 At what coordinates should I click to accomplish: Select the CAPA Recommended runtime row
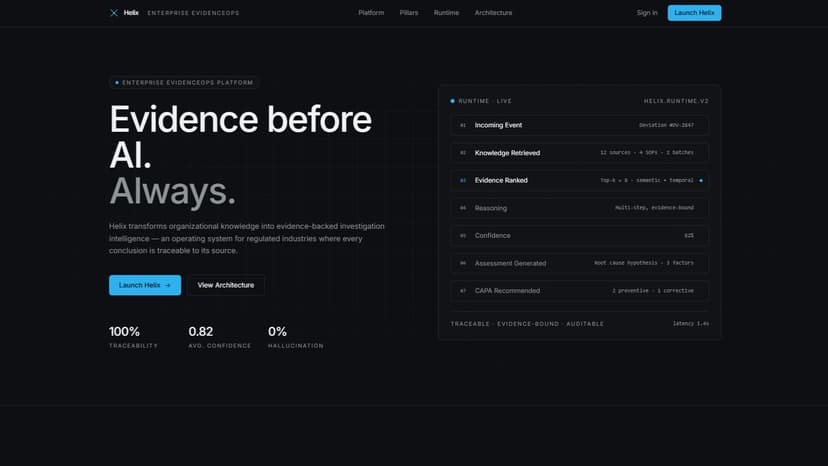[x=579, y=291]
